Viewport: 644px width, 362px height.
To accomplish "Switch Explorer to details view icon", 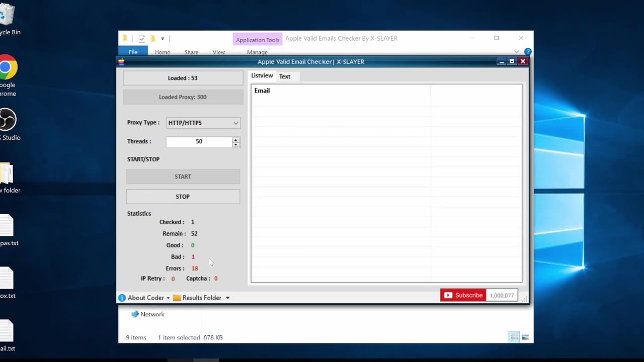I will (x=514, y=337).
